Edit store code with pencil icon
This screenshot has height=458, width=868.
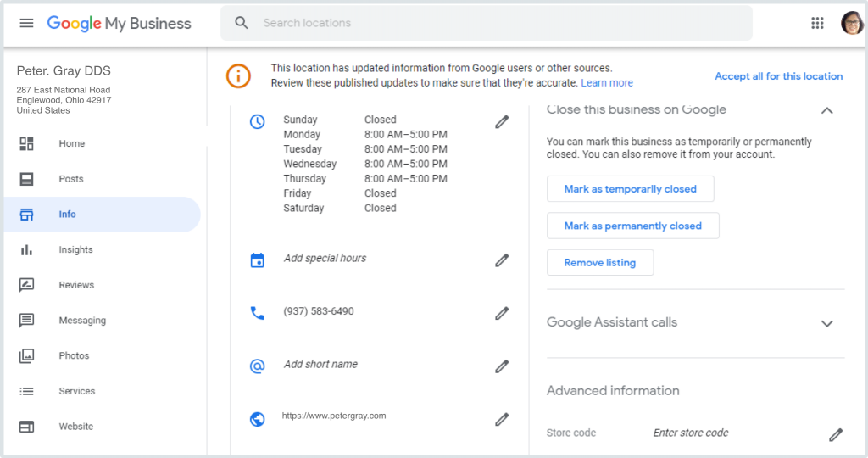836,435
